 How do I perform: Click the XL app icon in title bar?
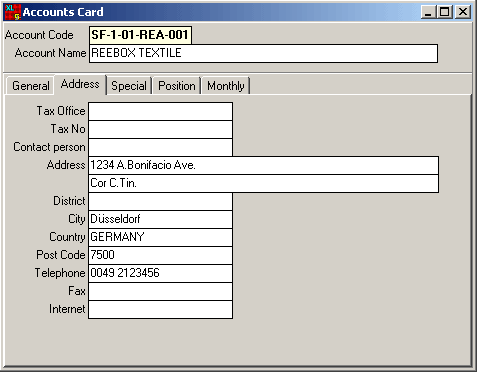[13, 12]
